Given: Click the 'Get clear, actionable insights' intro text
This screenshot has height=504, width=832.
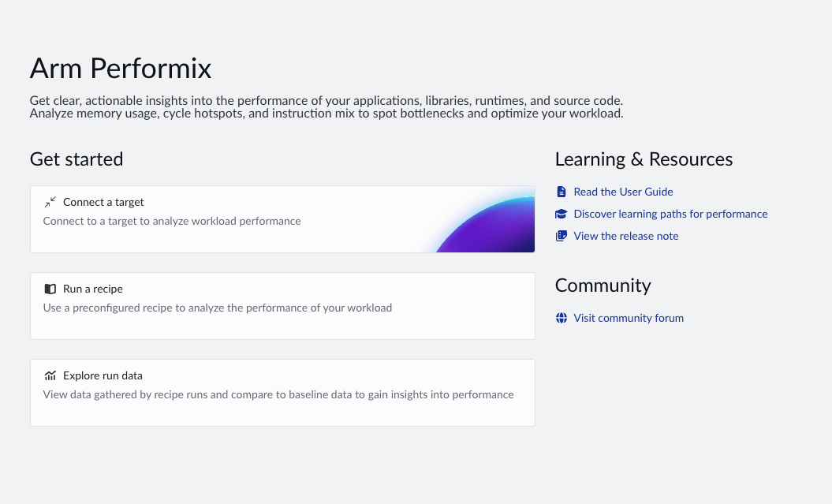Looking at the screenshot, I should click(x=326, y=106).
